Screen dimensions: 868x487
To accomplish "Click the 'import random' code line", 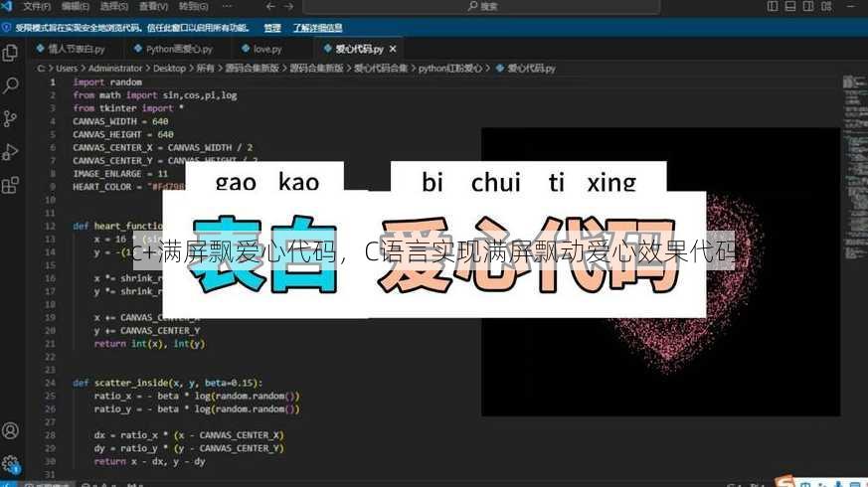I will (107, 81).
